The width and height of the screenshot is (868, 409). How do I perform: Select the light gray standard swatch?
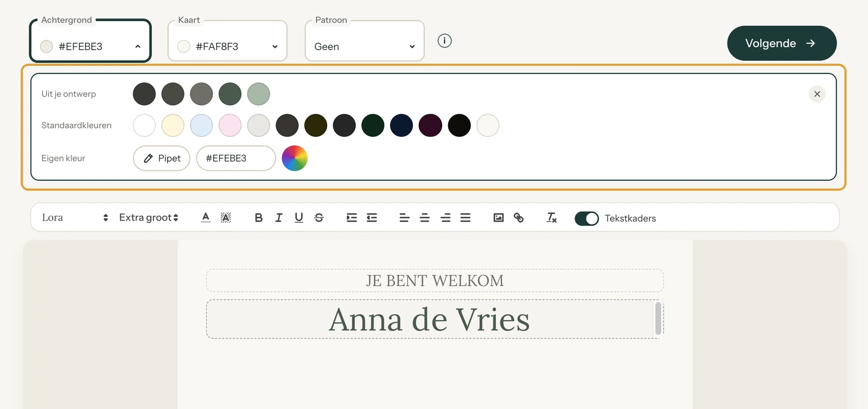(x=259, y=125)
